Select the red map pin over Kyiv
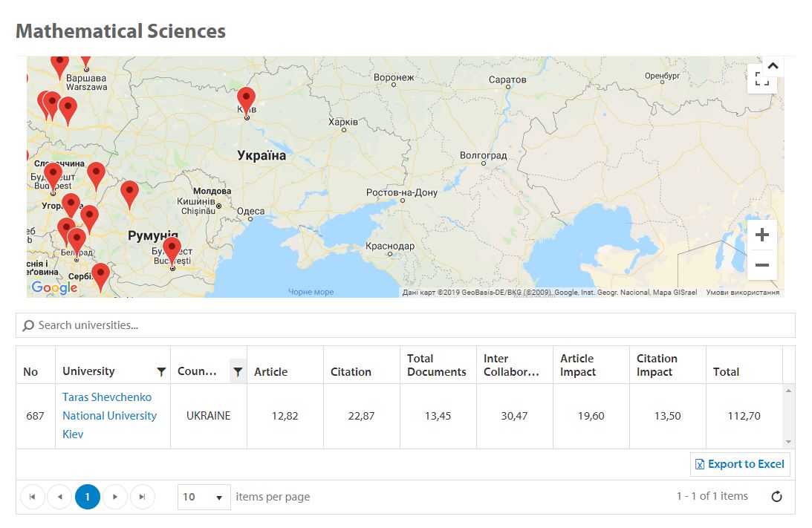The height and width of the screenshot is (528, 812). coord(247,101)
